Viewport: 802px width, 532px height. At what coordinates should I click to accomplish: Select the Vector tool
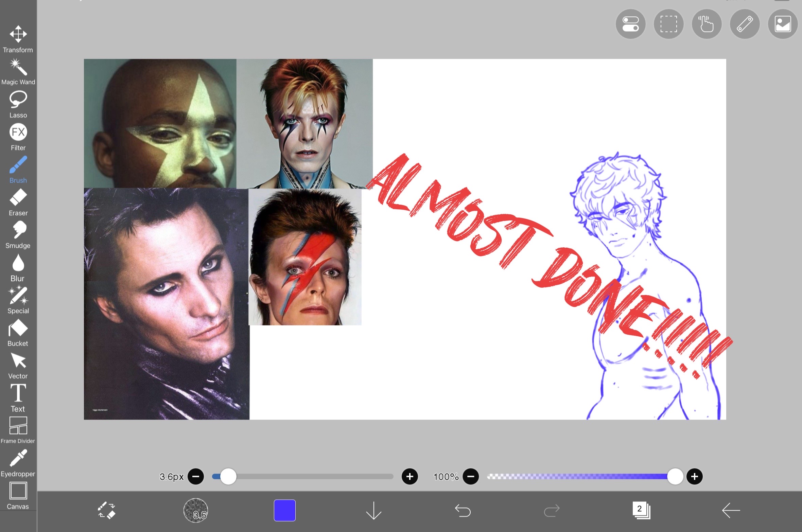point(18,365)
